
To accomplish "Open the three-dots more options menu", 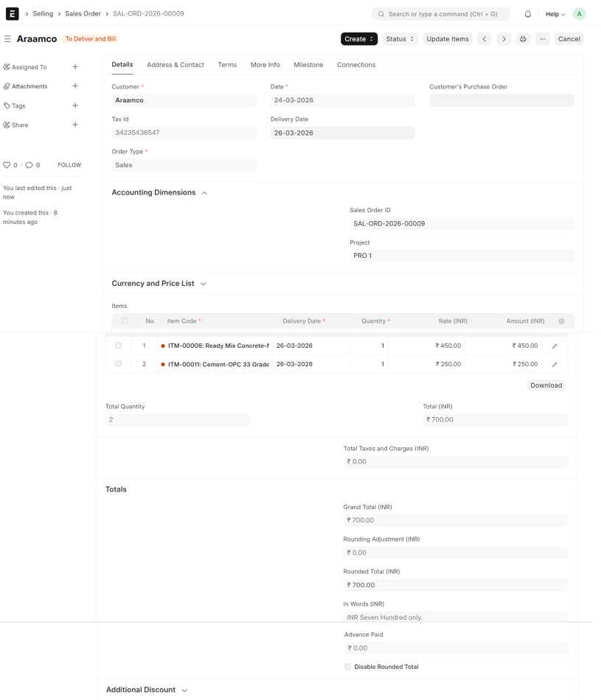I will [543, 39].
